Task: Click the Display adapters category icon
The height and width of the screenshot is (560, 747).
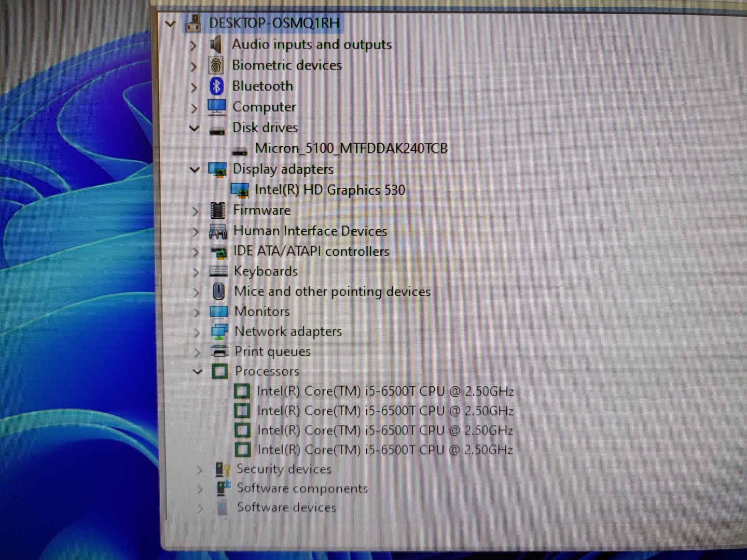Action: pyautogui.click(x=217, y=170)
